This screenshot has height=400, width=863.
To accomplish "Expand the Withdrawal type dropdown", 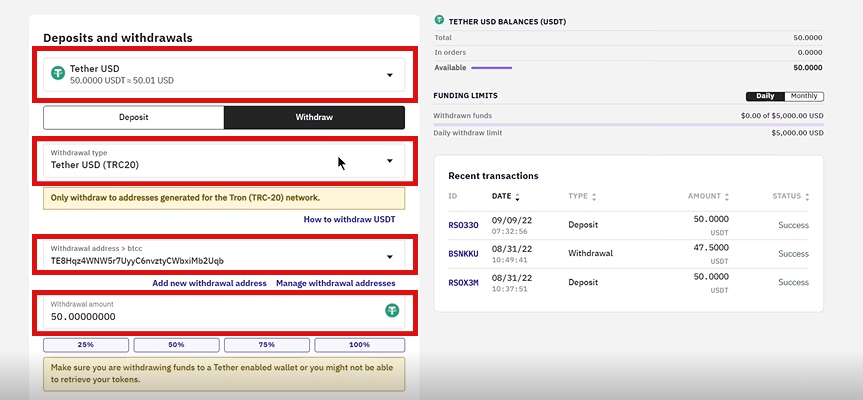I will 224,161.
